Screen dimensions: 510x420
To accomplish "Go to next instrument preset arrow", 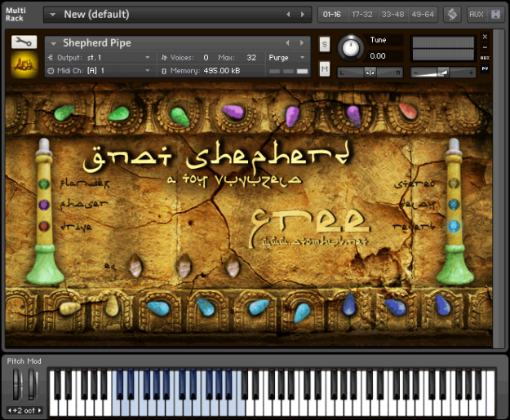I will pyautogui.click(x=302, y=42).
